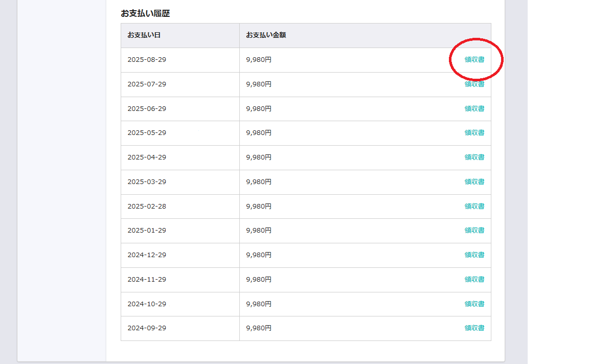Open the receipt for 2025-08-29 payment

click(x=474, y=60)
